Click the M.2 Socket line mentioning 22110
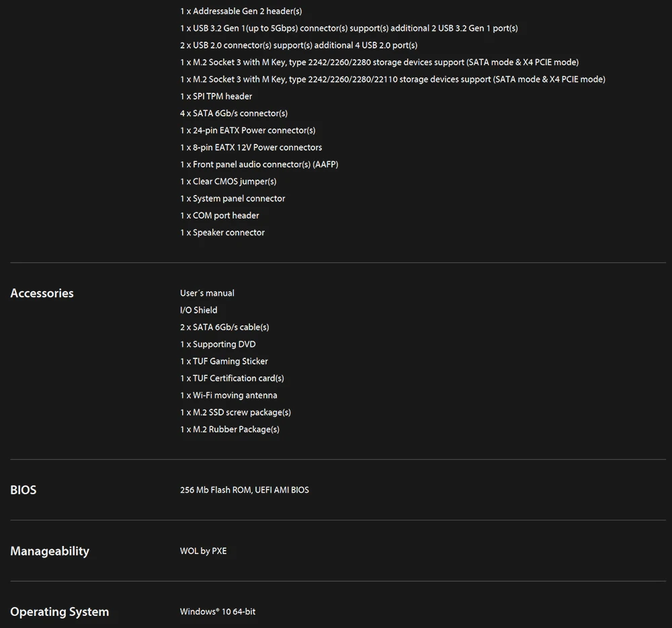Image resolution: width=672 pixels, height=628 pixels. click(392, 79)
